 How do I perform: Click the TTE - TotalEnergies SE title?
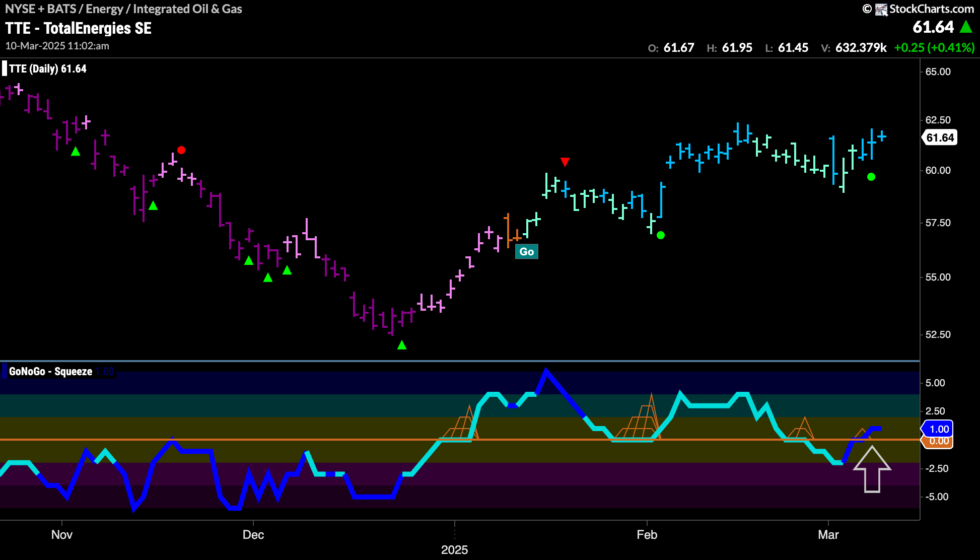pyautogui.click(x=79, y=28)
